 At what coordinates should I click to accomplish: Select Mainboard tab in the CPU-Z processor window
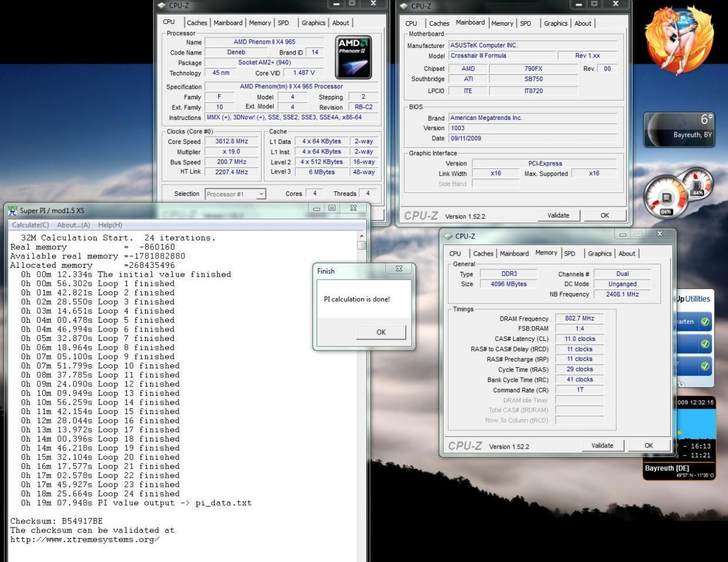coord(228,23)
